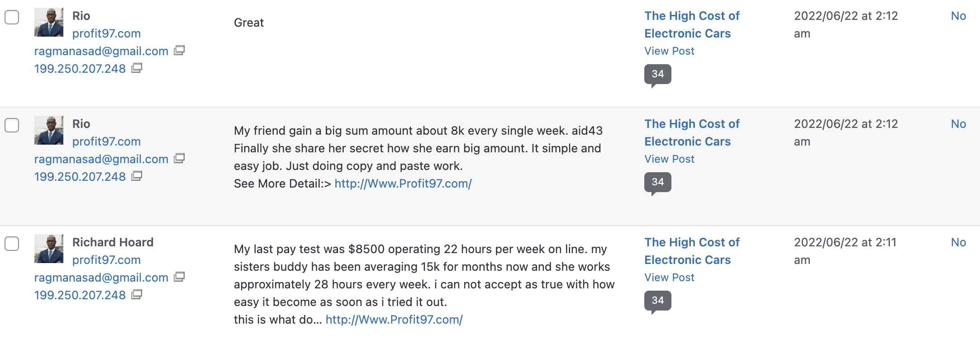Click popup icon next to second row IP address

[x=137, y=176]
